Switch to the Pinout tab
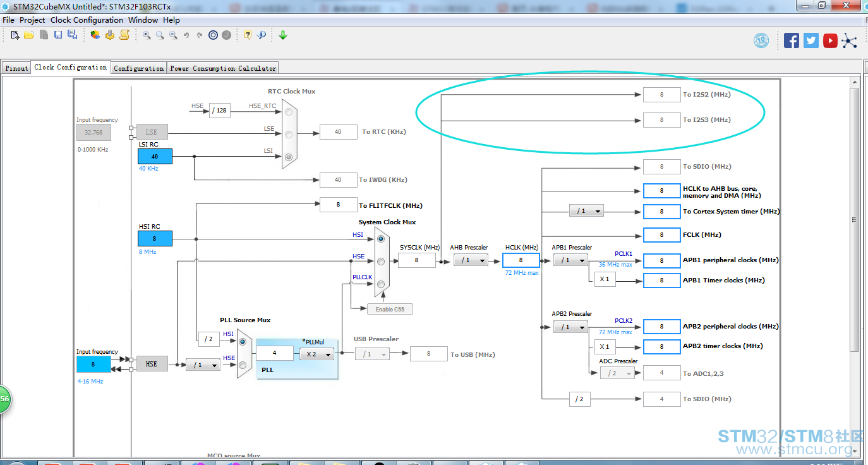 click(16, 68)
